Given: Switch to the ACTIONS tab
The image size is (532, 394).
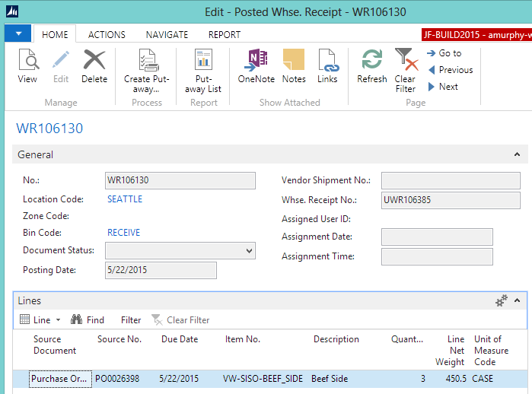Looking at the screenshot, I should [x=107, y=34].
